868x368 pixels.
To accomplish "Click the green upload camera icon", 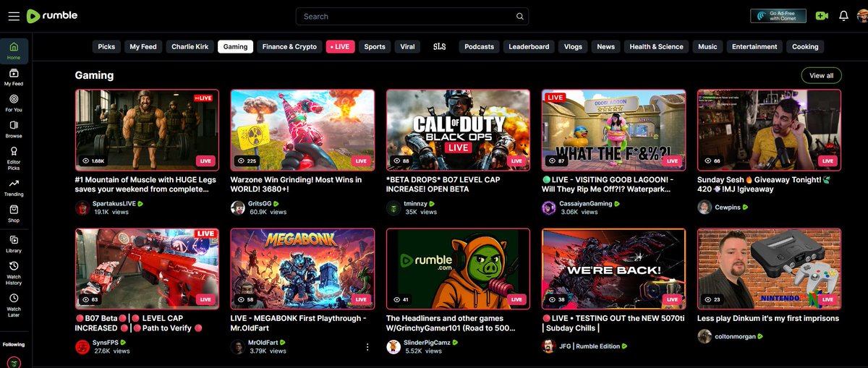I will (821, 16).
